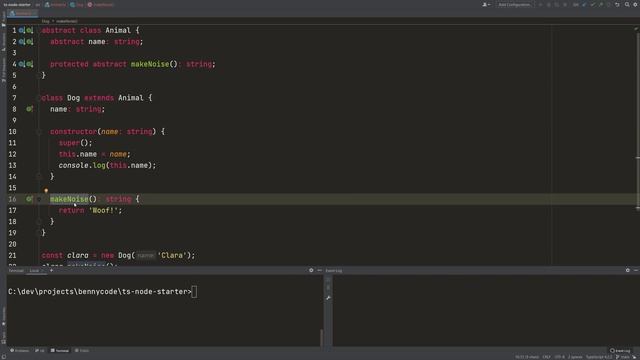Open the Structure tool window on left edge
The image size is (640, 360).
4,41
